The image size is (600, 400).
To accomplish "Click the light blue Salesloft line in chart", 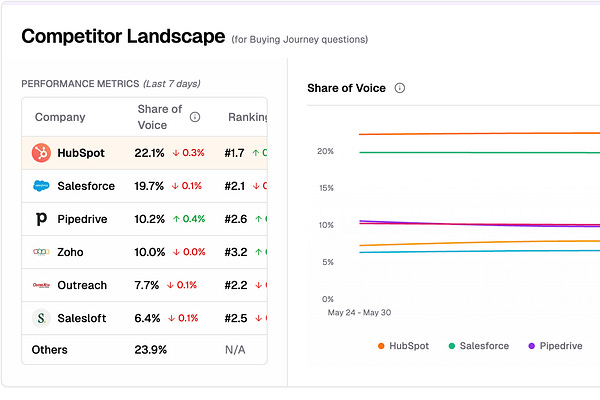I will coord(478,251).
